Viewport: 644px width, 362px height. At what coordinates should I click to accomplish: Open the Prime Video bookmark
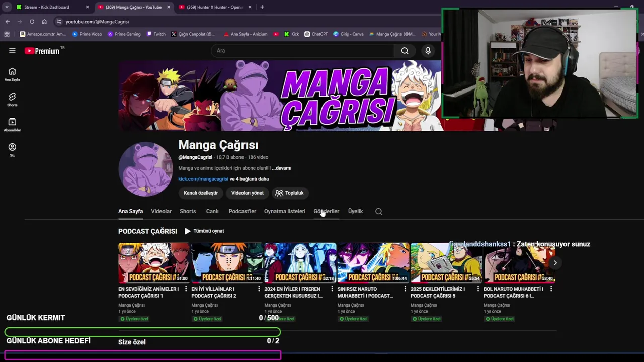[x=87, y=34]
